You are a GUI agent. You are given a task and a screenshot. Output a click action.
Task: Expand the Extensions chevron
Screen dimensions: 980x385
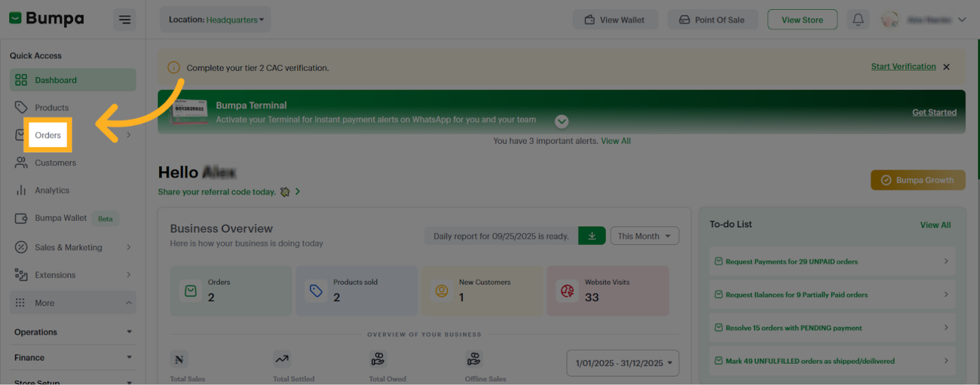click(128, 274)
